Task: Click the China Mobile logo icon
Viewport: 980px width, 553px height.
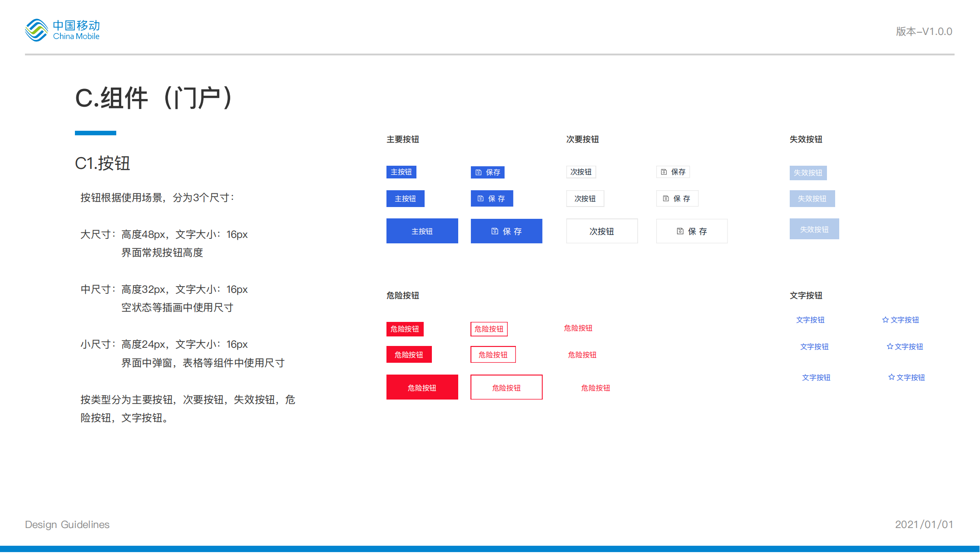Action: [37, 30]
